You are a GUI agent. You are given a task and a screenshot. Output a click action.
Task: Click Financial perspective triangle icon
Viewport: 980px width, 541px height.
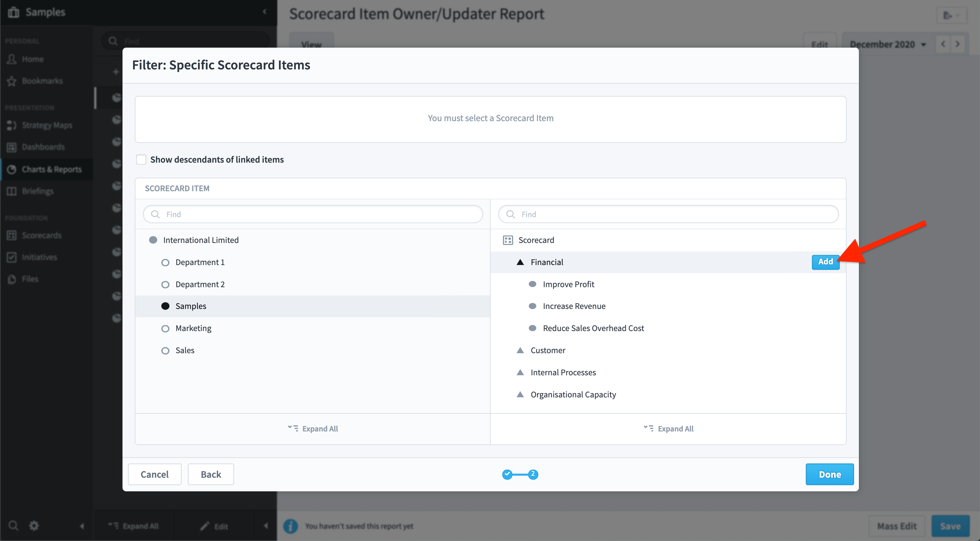520,262
